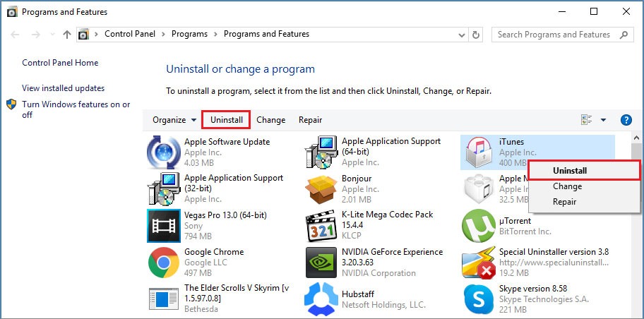
Task: Select the Apple Software Update name
Action: 227,142
